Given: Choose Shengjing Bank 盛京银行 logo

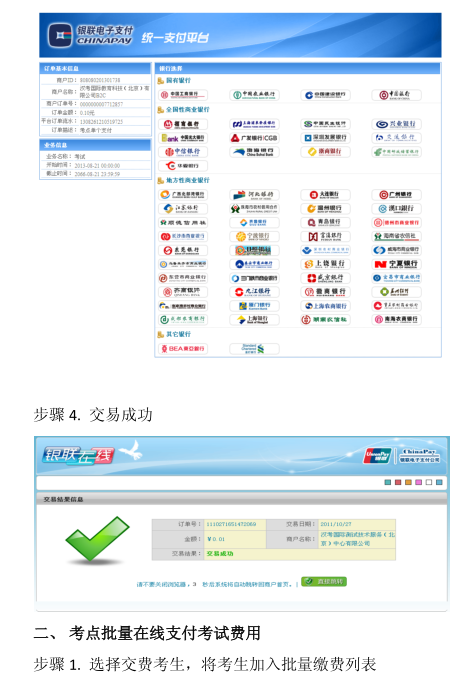Looking at the screenshot, I should tap(325, 278).
